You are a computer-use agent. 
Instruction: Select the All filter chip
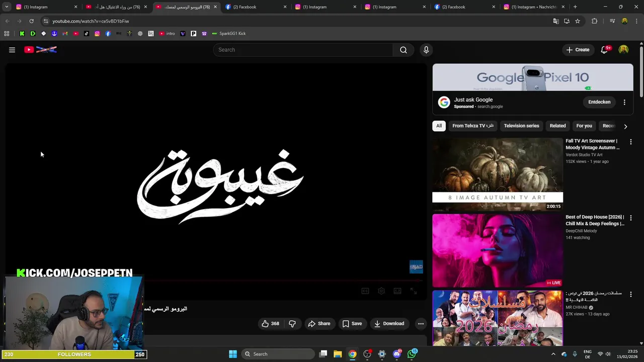[439, 126]
